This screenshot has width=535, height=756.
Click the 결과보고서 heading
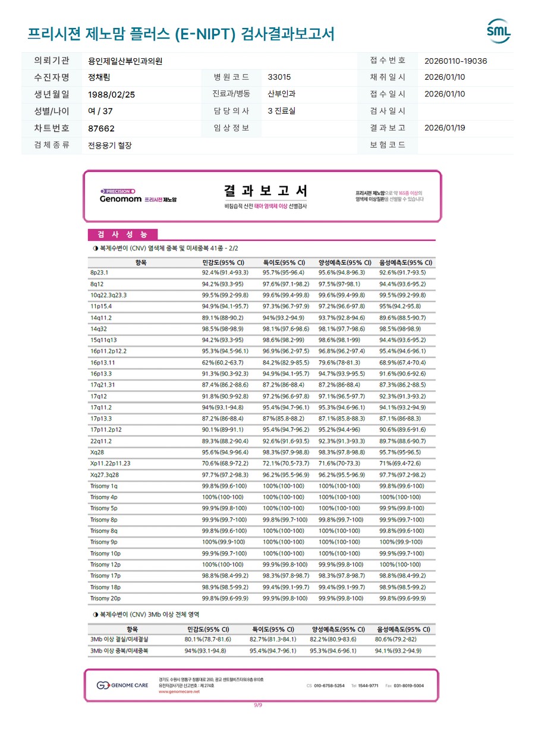[x=266, y=190]
